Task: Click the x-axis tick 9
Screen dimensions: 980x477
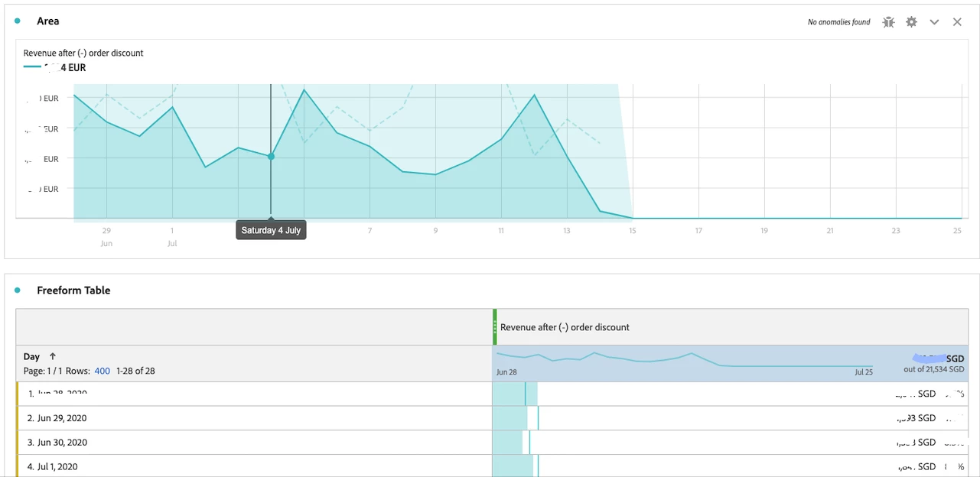Action: [x=435, y=230]
